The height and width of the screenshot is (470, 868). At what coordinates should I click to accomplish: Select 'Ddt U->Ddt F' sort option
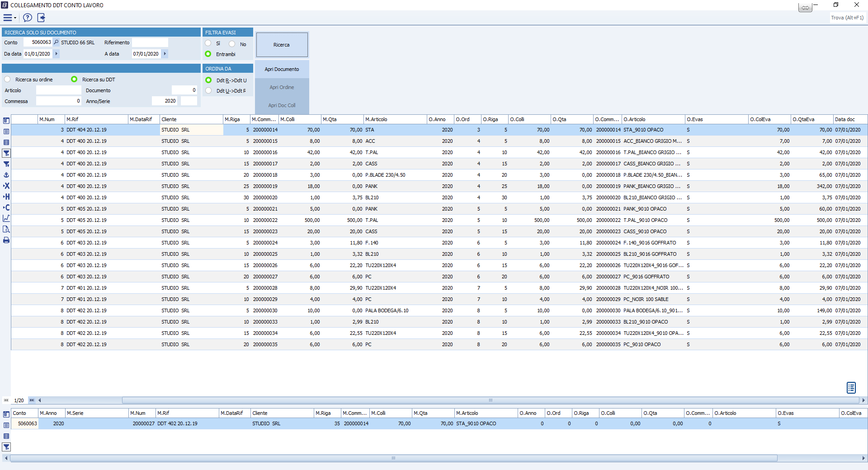tap(208, 90)
